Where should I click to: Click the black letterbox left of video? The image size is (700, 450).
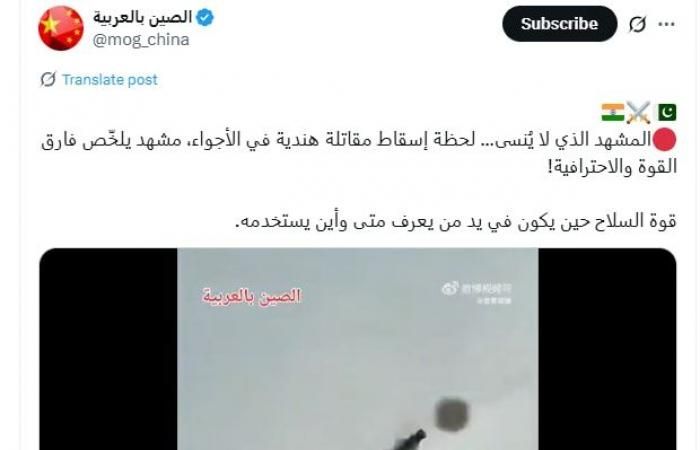tap(108, 349)
